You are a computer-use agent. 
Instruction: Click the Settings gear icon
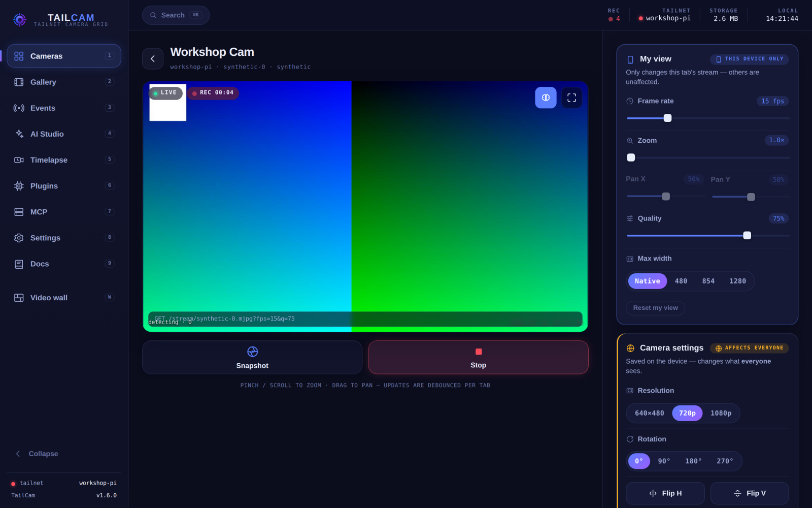click(x=19, y=238)
